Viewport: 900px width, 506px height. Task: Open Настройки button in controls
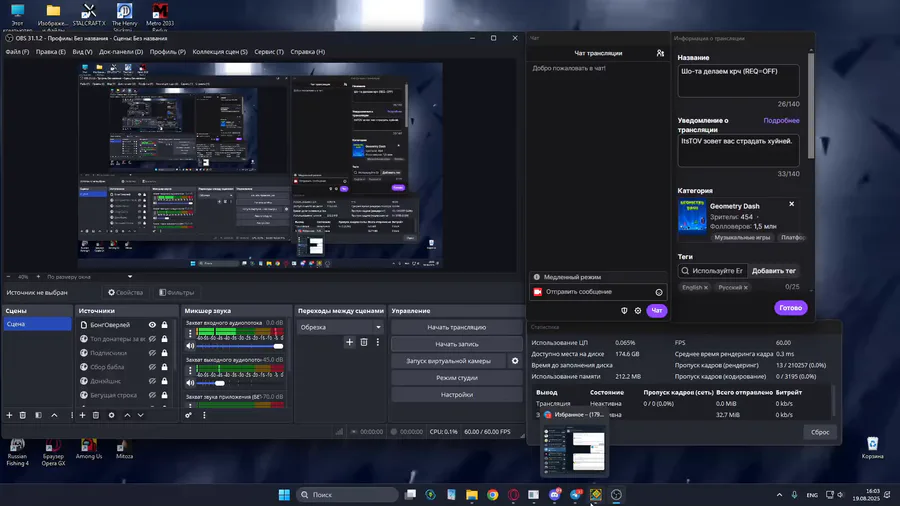(456, 395)
